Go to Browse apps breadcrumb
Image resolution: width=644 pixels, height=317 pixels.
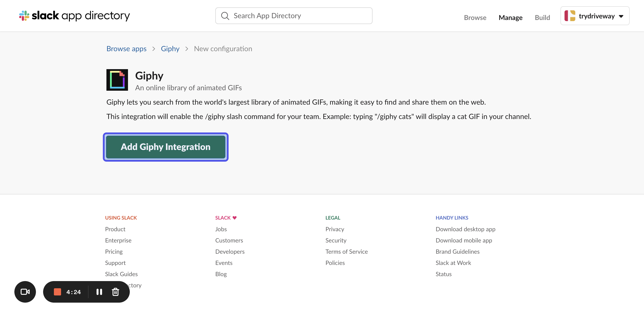pos(126,48)
